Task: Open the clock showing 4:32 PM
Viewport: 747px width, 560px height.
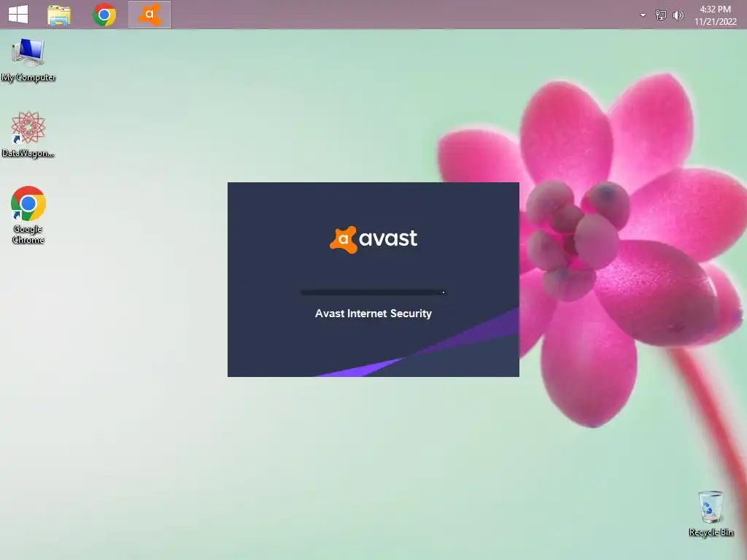Action: 715,9
